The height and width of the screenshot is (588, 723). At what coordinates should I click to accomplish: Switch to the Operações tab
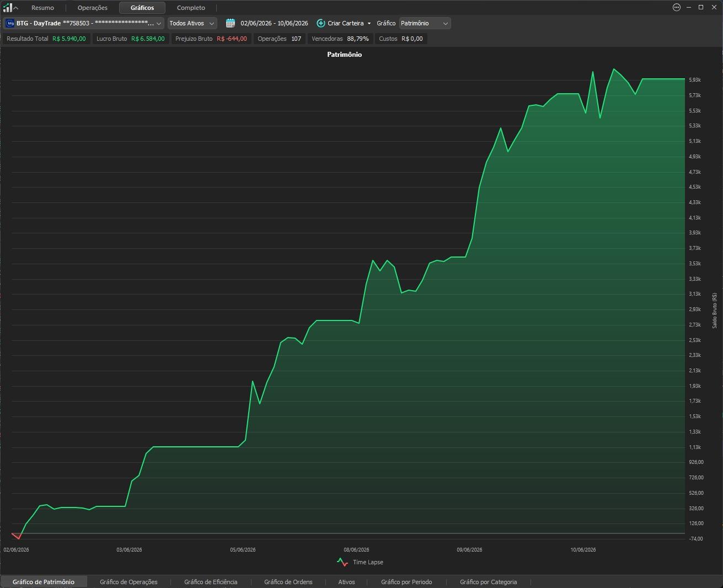click(93, 8)
